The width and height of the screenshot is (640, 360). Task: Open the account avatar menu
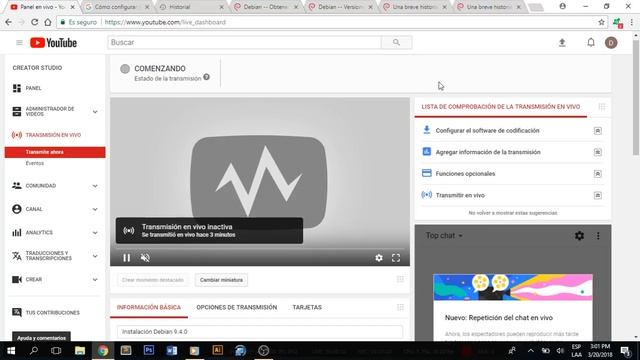(x=611, y=42)
